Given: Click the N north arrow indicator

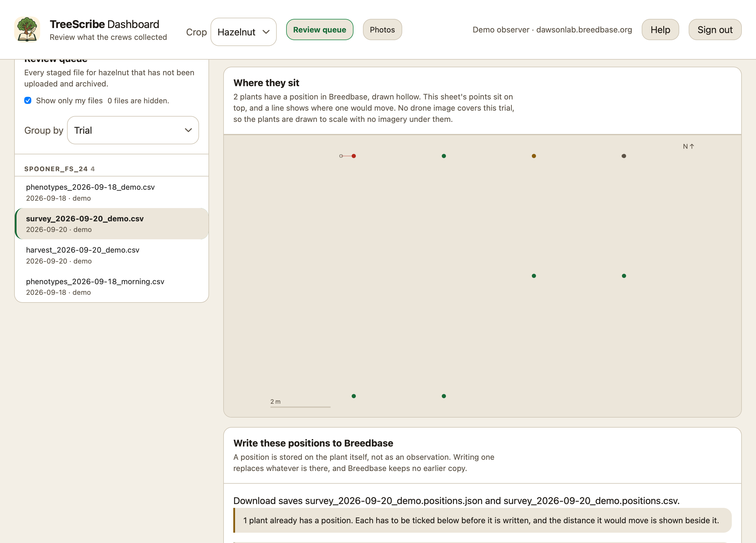Looking at the screenshot, I should click(688, 146).
